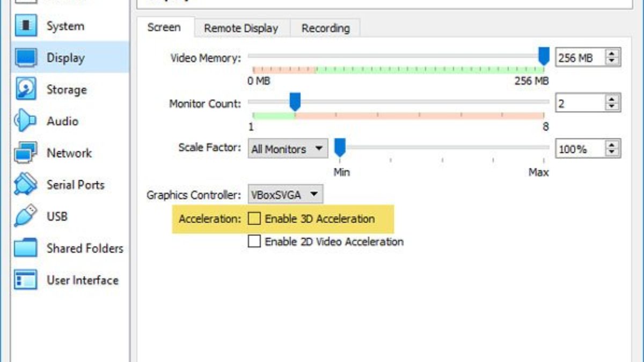Screen dimensions: 644x362
Task: Enable 3D Acceleration checkbox
Action: 254,219
